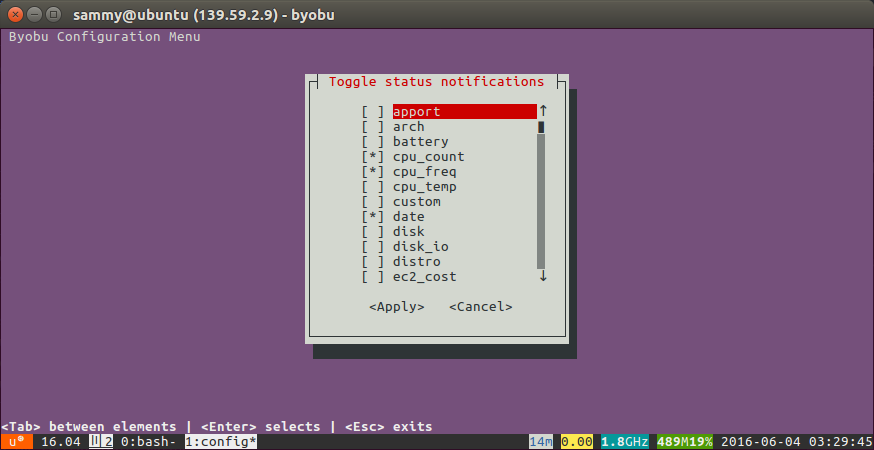
Task: Click the dark scrollbar thumb
Action: coord(541,127)
